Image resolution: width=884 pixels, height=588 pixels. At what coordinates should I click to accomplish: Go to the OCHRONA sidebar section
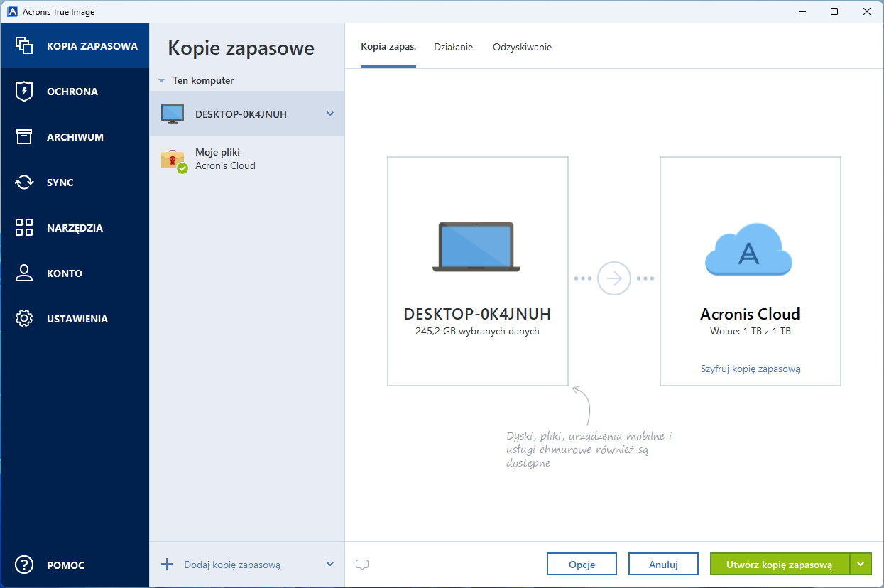pyautogui.click(x=75, y=92)
